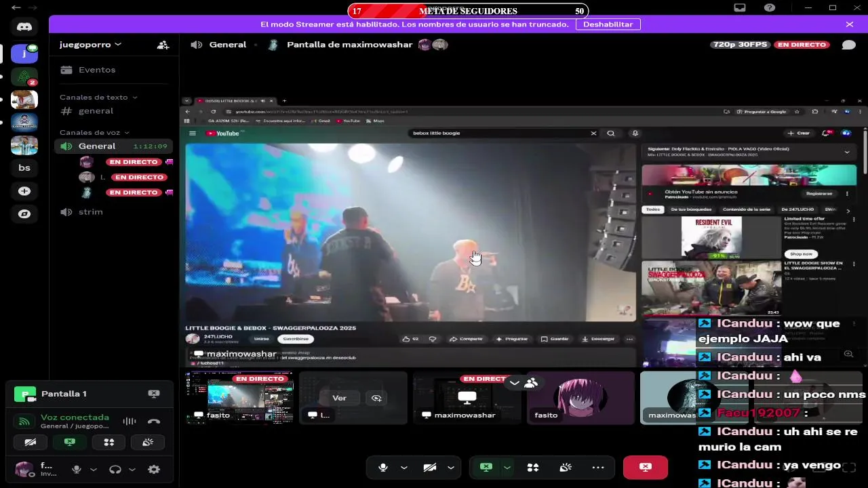This screenshot has width=868, height=488.
Task: Open activities launcher in voice panel
Action: (109, 443)
